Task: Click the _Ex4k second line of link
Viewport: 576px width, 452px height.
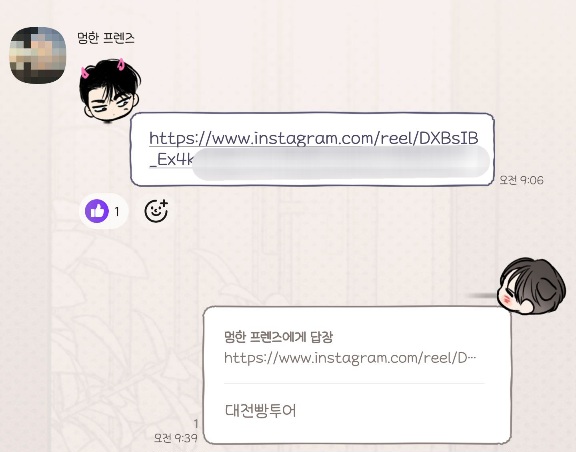Action: [x=171, y=160]
